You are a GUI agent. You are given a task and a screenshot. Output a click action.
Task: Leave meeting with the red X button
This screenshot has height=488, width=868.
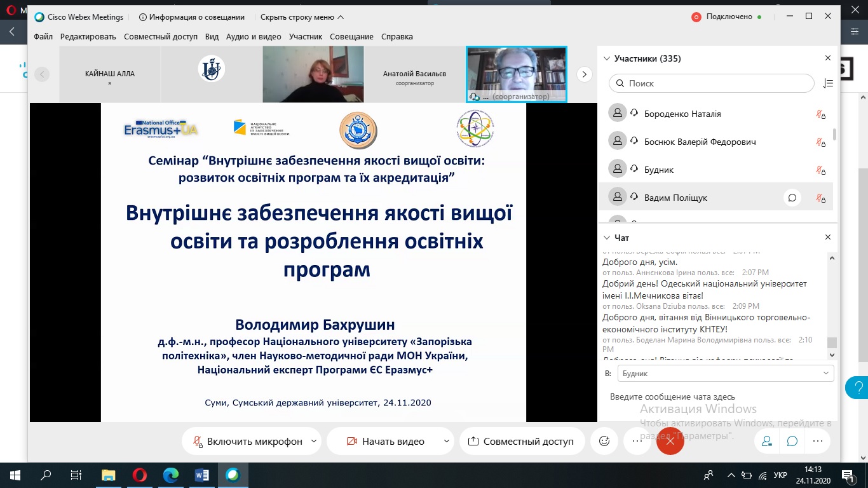pos(670,441)
